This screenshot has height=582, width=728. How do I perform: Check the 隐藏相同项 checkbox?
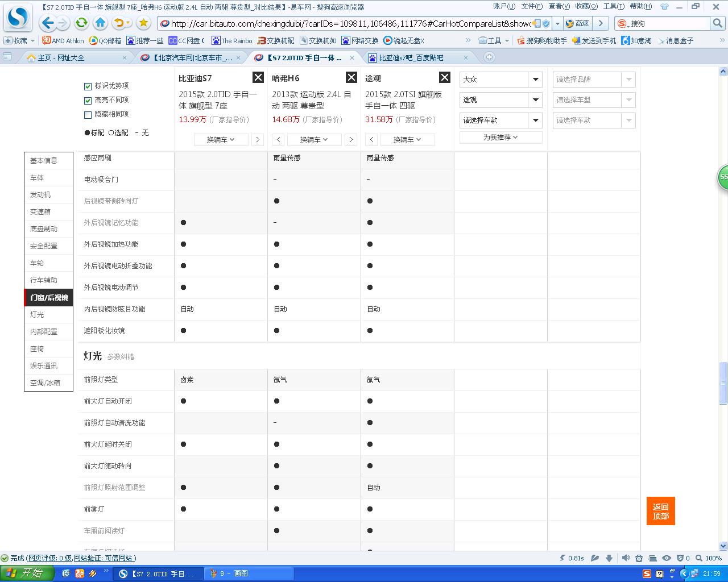88,115
